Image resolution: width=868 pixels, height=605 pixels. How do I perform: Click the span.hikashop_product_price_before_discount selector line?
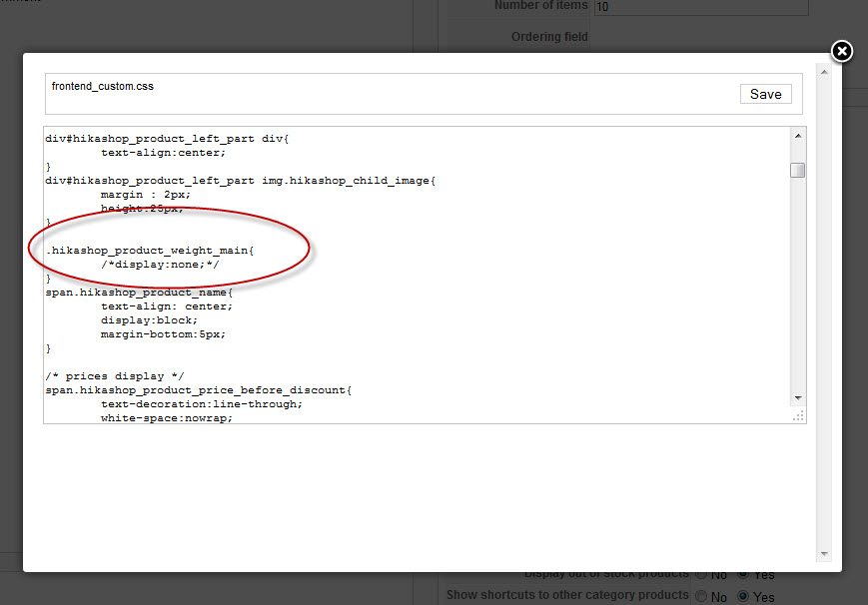198,390
